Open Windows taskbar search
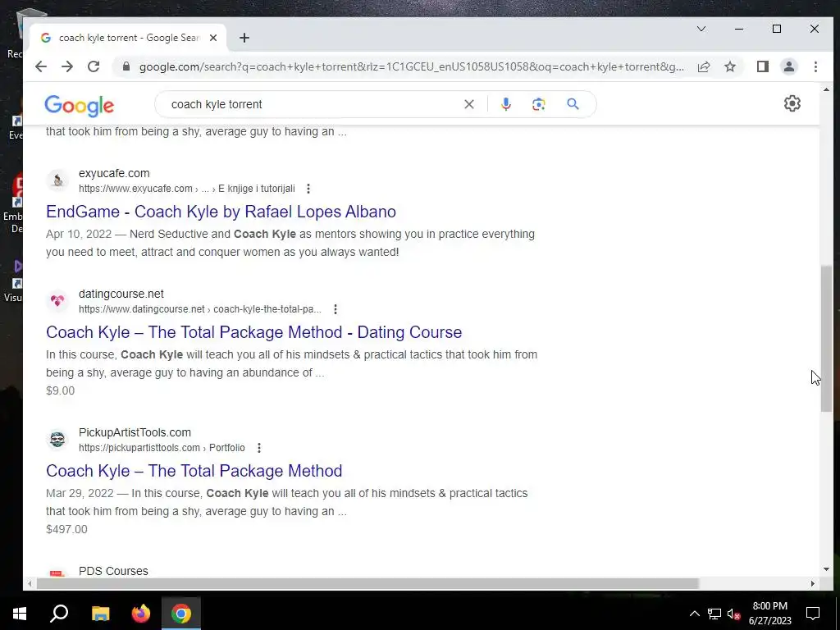Image resolution: width=840 pixels, height=630 pixels. click(x=59, y=614)
